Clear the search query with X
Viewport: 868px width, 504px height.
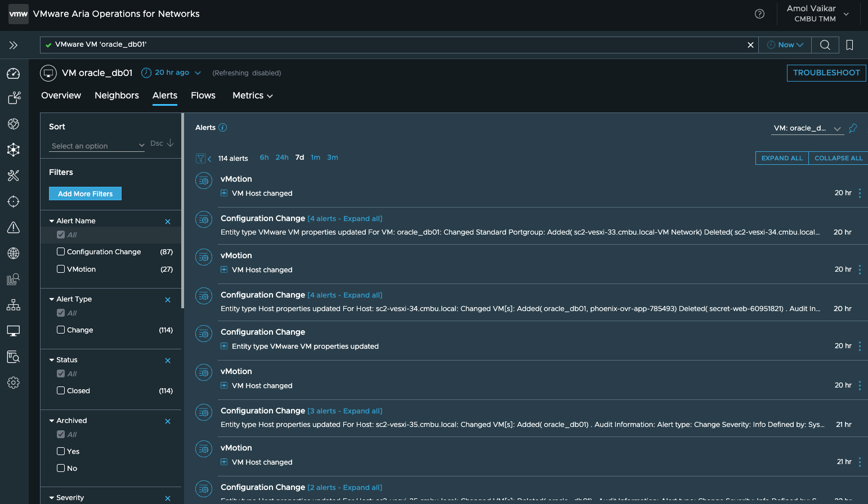[x=750, y=45]
